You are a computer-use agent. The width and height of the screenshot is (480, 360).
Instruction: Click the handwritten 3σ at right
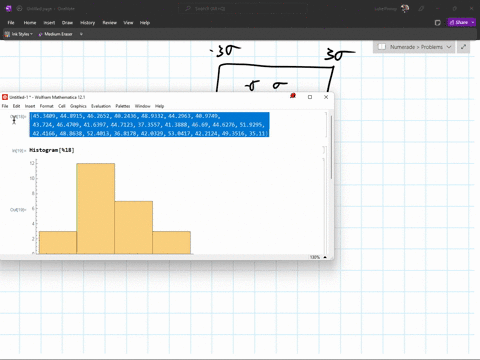point(339,55)
